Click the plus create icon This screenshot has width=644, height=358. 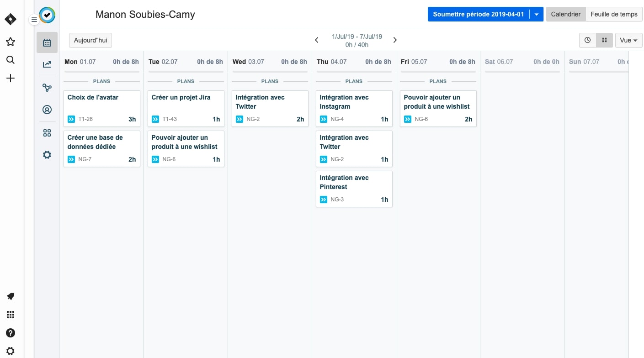pos(11,79)
